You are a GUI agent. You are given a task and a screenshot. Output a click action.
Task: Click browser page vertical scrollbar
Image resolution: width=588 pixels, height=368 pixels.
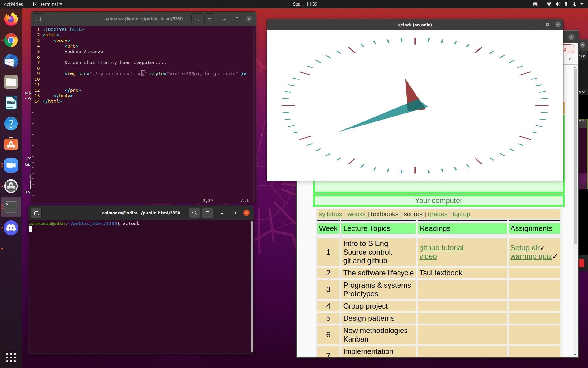[x=575, y=156]
